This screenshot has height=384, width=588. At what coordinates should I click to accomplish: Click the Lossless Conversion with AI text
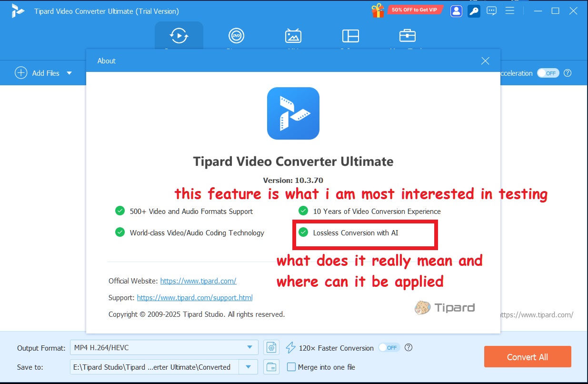[x=356, y=233]
